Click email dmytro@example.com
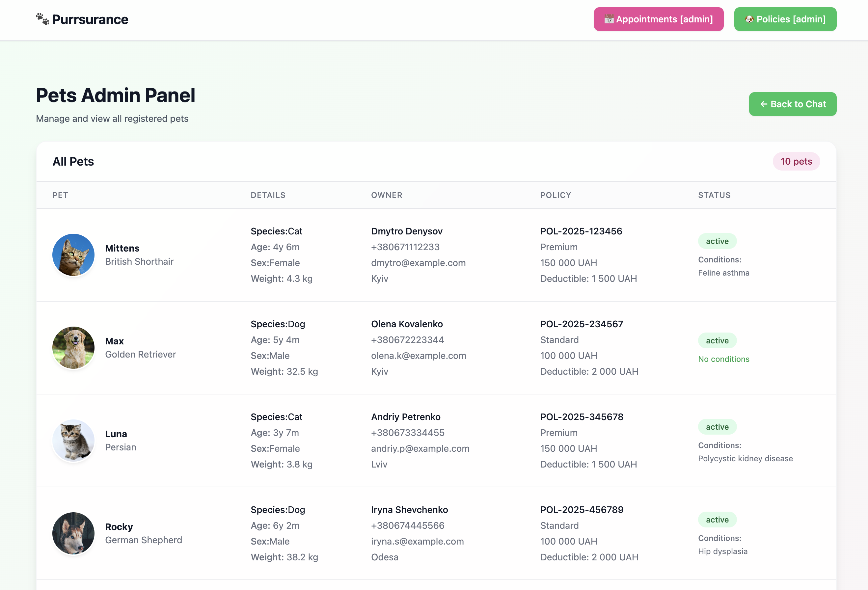Viewport: 868px width, 590px height. [x=418, y=263]
